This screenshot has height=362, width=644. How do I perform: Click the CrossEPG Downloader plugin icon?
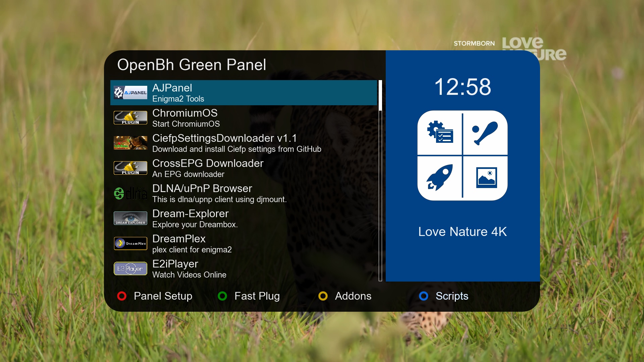pos(130,168)
